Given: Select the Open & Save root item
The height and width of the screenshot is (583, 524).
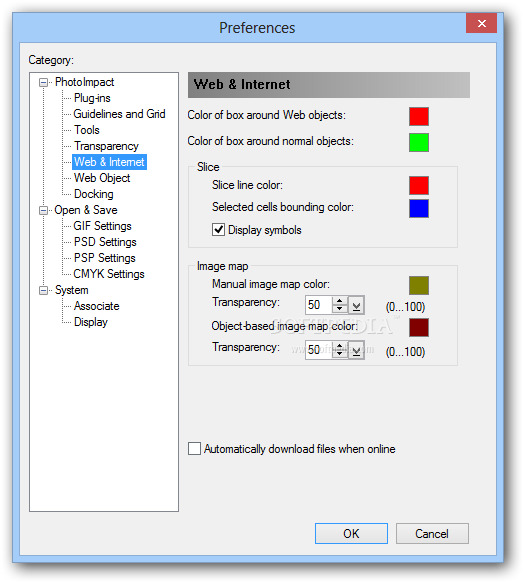Looking at the screenshot, I should [86, 210].
